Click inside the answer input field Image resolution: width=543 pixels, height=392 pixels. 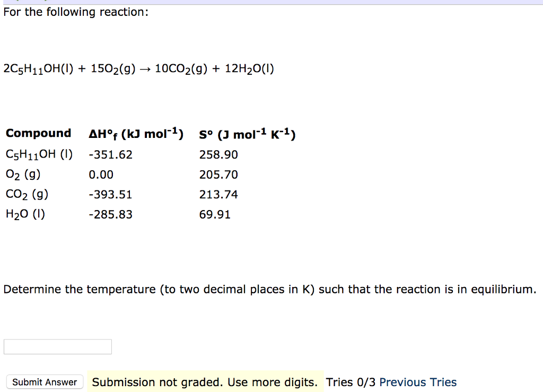[57, 346]
